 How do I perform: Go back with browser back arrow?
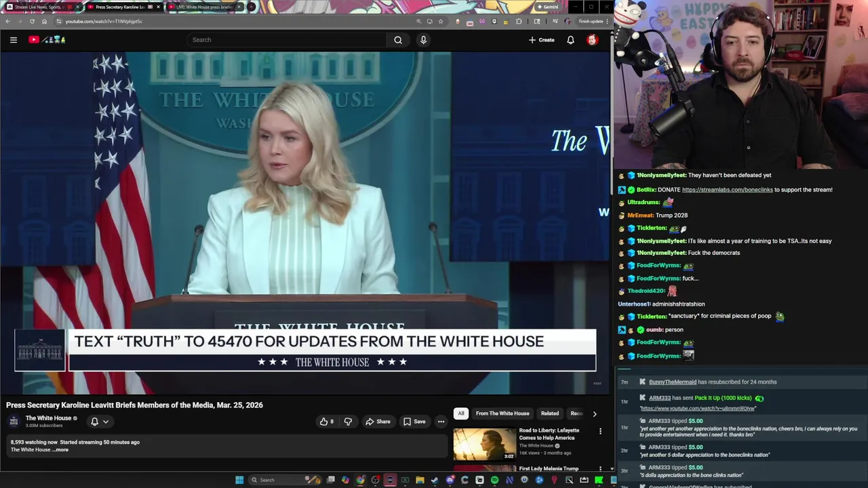pos(7,21)
